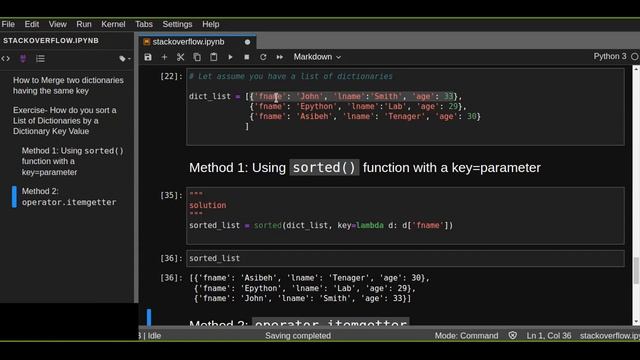Click STACKOVERFLOW.IPYNB sidebar title
This screenshot has height=360, width=640.
[x=51, y=41]
